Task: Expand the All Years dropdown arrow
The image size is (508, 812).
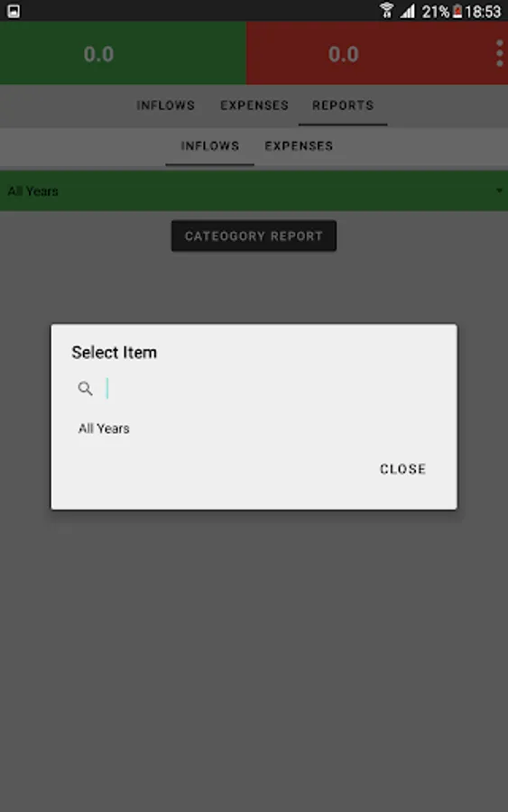Action: tap(499, 190)
